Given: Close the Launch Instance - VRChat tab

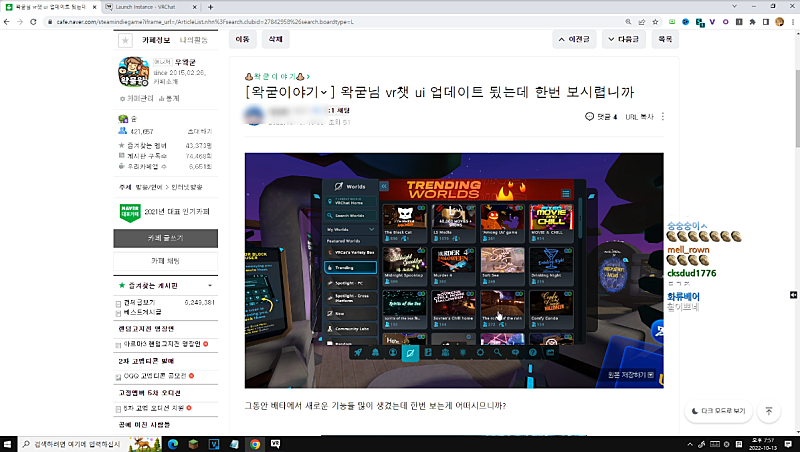Looking at the screenshot, I should click(194, 7).
